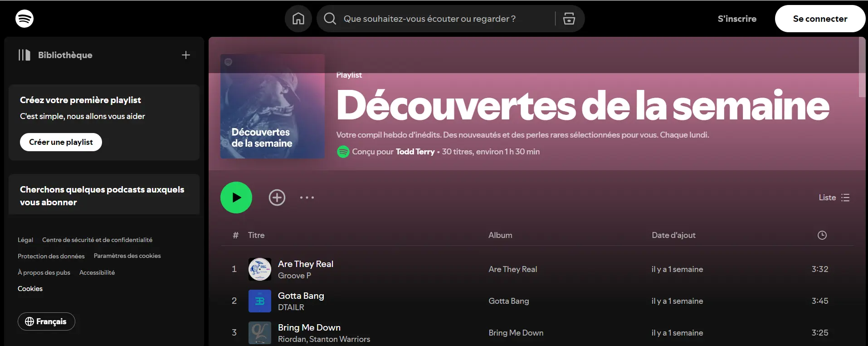
Task: Open the Browse icon in search bar
Action: [569, 19]
